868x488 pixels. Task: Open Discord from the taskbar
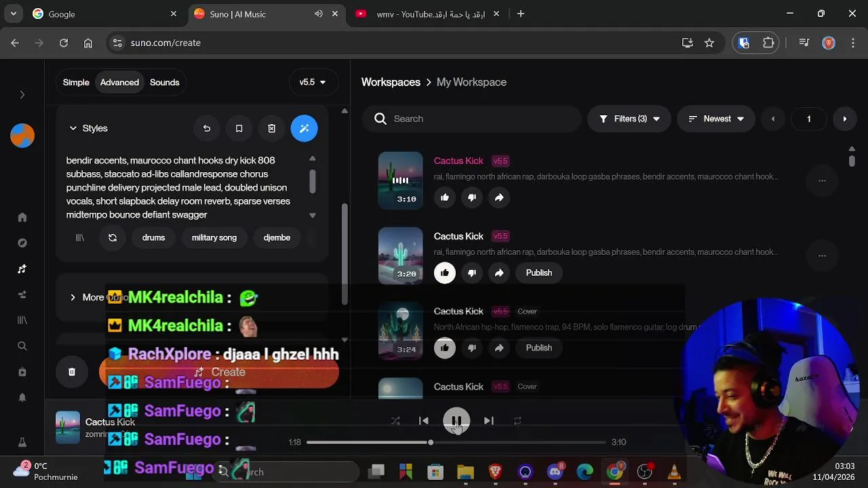(x=555, y=472)
